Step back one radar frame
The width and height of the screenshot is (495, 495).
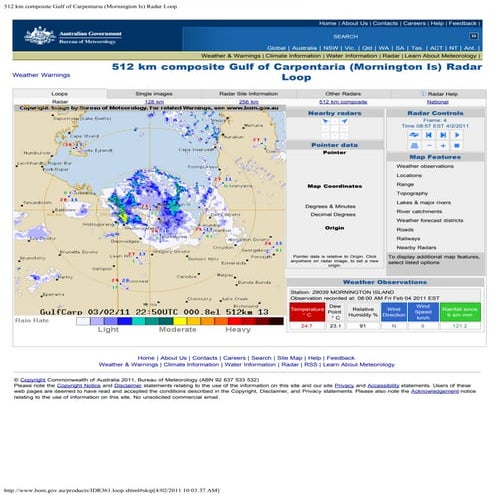coord(429,135)
